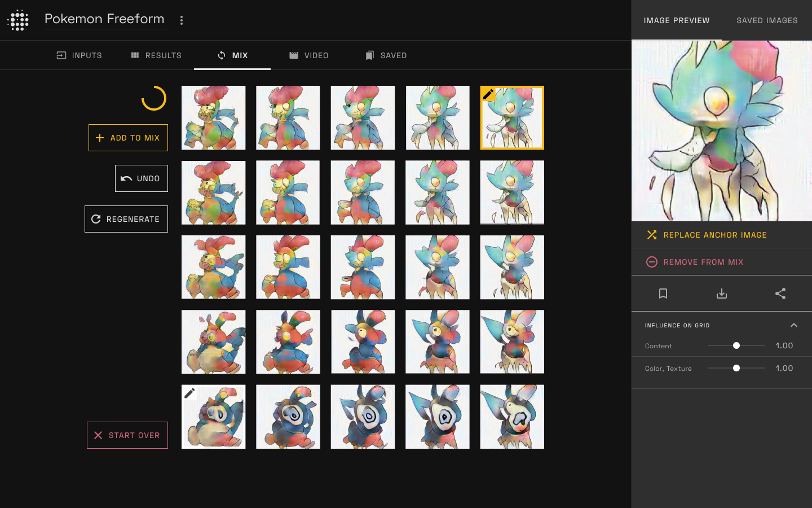812x508 pixels.
Task: Select the Image Preview panel tab
Action: (x=677, y=20)
